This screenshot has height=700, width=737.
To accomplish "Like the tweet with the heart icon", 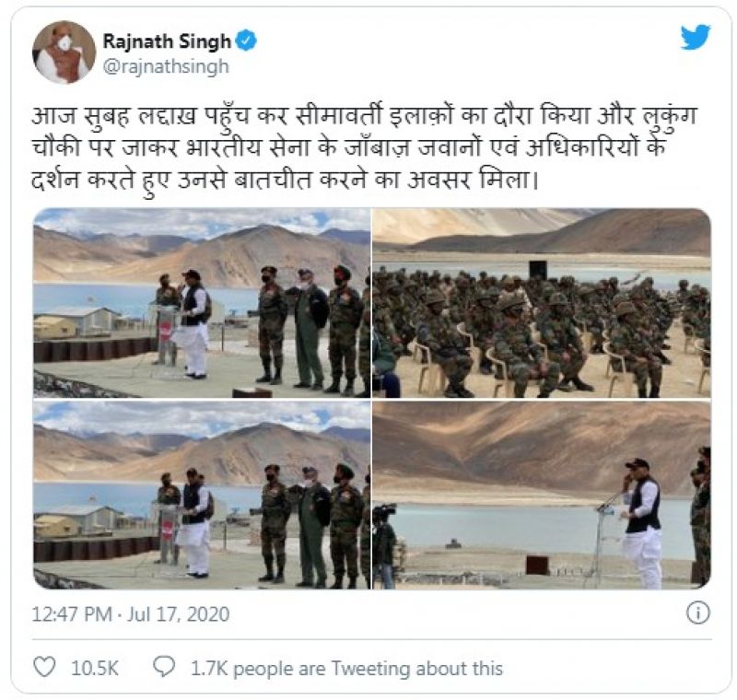I will click(45, 667).
